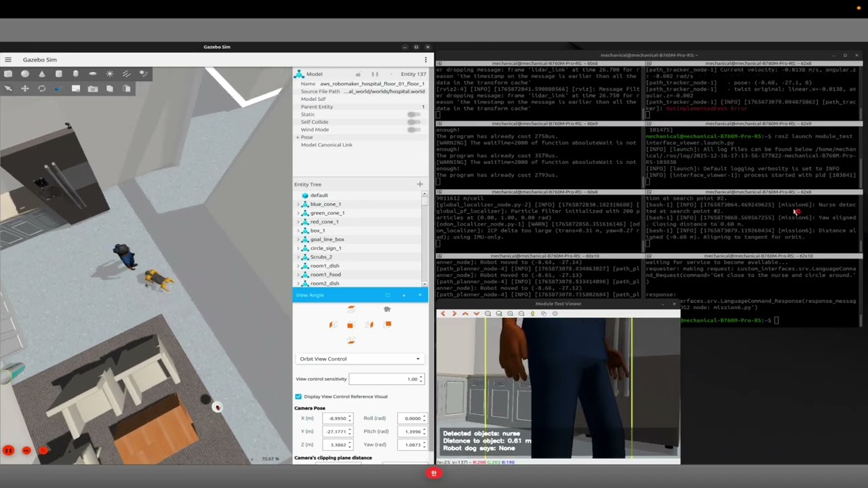The width and height of the screenshot is (868, 488).
Task: Expand box_1 tree node
Action: click(x=298, y=230)
